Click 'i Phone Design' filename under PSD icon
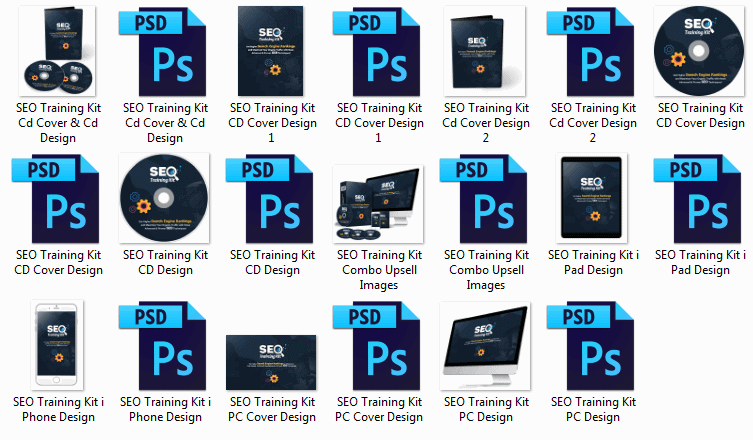753x440 pixels. (165, 409)
